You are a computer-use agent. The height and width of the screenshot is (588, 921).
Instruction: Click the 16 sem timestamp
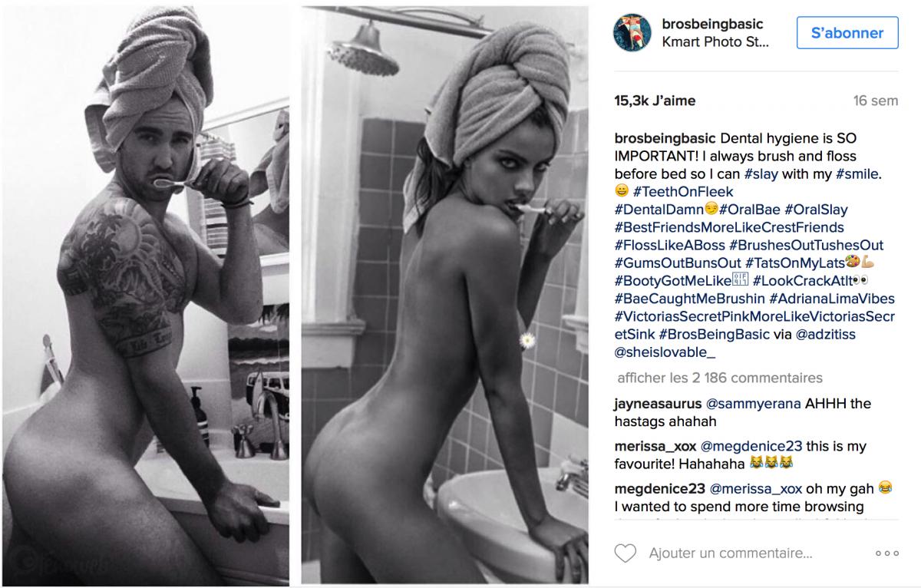tap(876, 101)
